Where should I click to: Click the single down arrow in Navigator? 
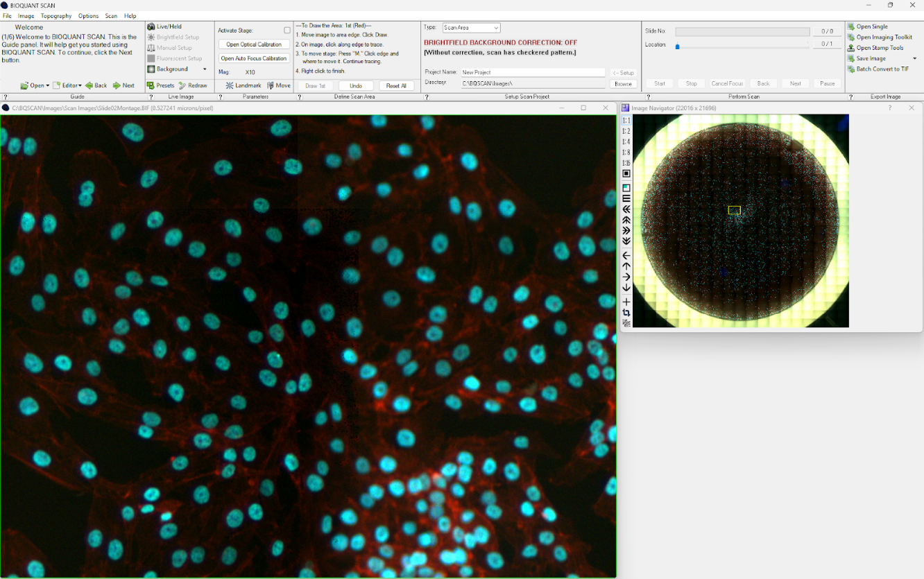tap(626, 288)
